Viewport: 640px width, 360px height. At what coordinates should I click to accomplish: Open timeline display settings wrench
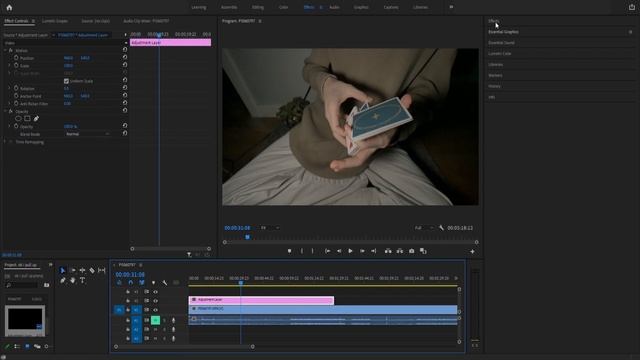tap(164, 282)
